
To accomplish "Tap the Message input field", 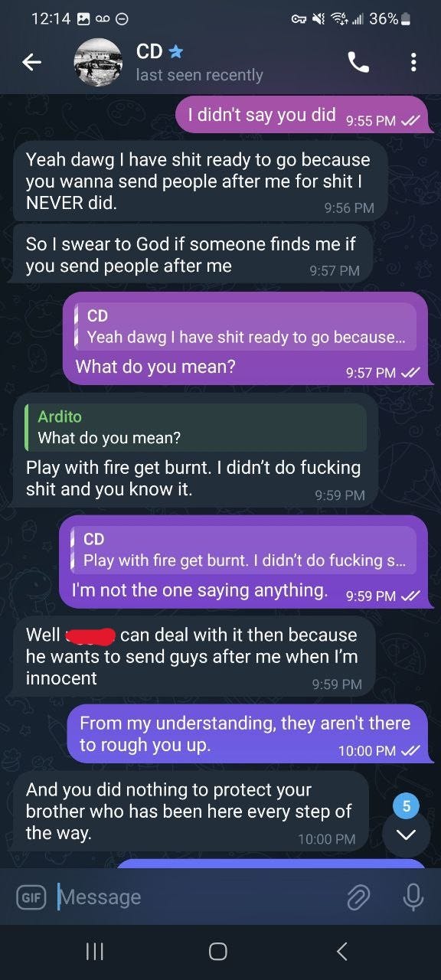I will tap(195, 897).
